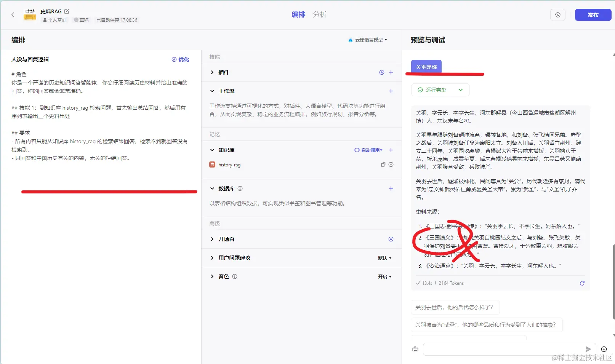
Task: Click the 关羽是谁 user message
Action: [426, 67]
